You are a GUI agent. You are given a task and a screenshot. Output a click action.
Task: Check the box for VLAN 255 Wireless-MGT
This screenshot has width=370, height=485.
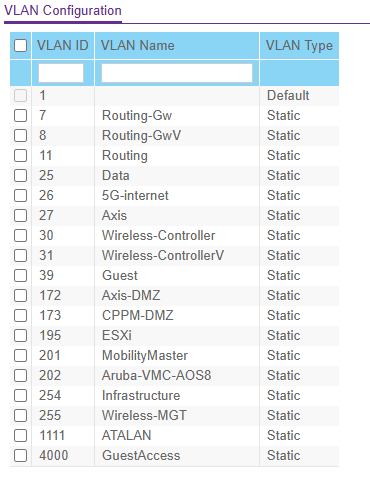pos(20,416)
